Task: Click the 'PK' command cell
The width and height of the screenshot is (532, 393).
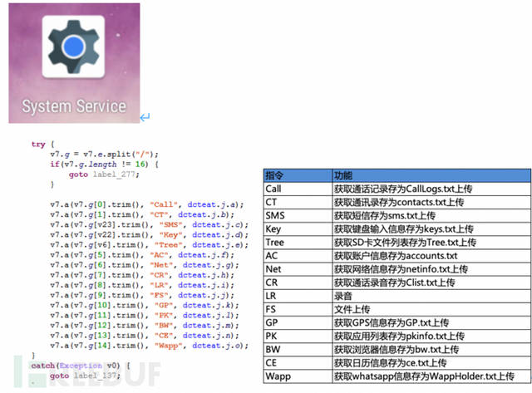Action: point(298,336)
